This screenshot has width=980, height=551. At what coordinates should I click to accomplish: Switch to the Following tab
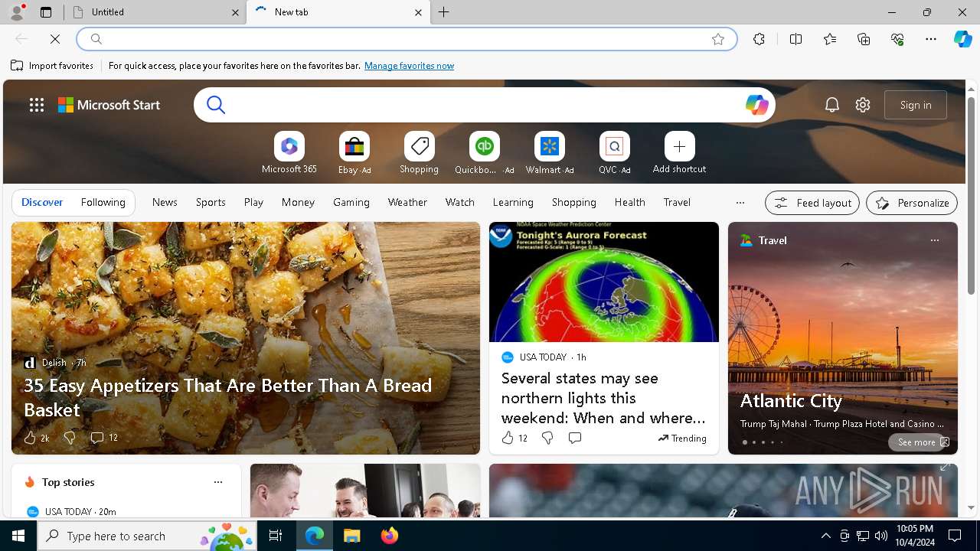(x=103, y=202)
